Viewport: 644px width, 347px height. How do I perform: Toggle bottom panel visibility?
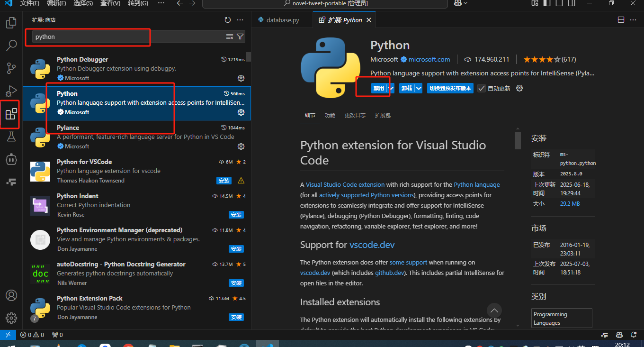pos(559,3)
